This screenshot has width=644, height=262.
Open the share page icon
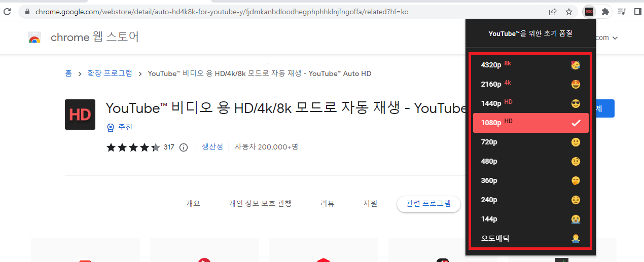(553, 12)
